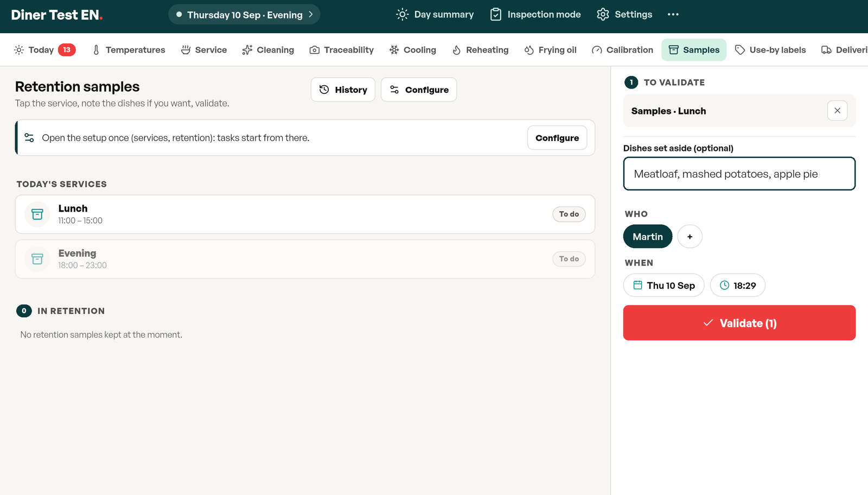Screen dimensions: 868x495
Task: Click the thermometer icon for Temperatures
Action: (96, 50)
